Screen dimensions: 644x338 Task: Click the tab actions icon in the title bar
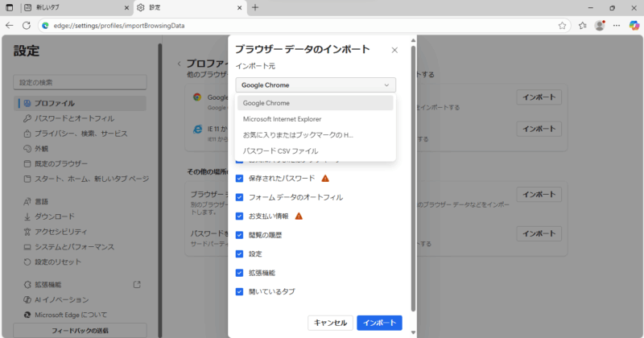coord(9,7)
